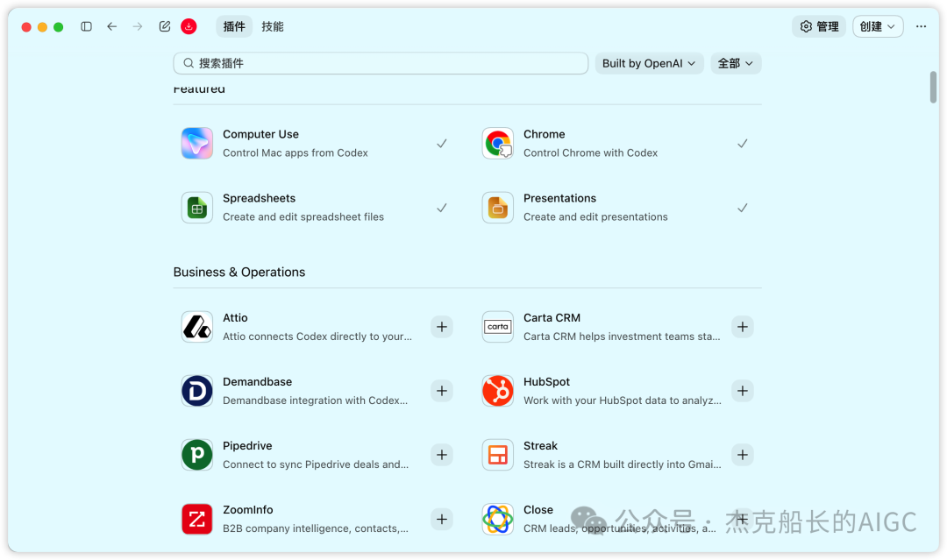Click the Carta CRM logo

(x=498, y=327)
